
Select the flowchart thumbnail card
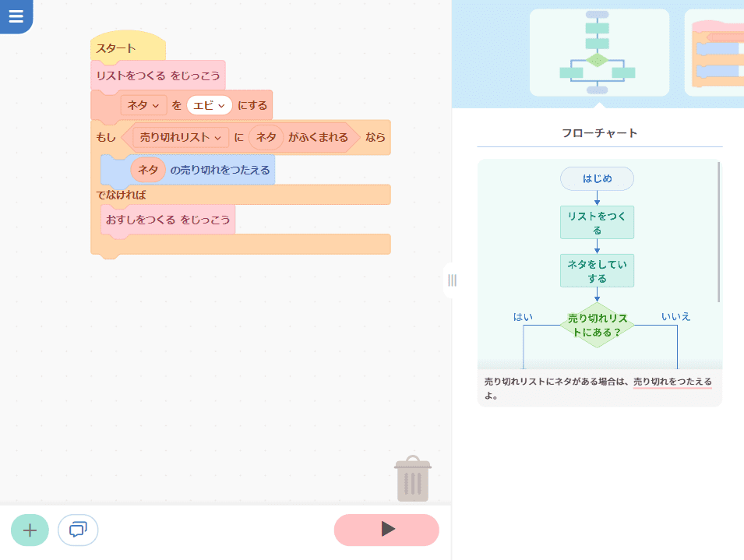(x=598, y=53)
